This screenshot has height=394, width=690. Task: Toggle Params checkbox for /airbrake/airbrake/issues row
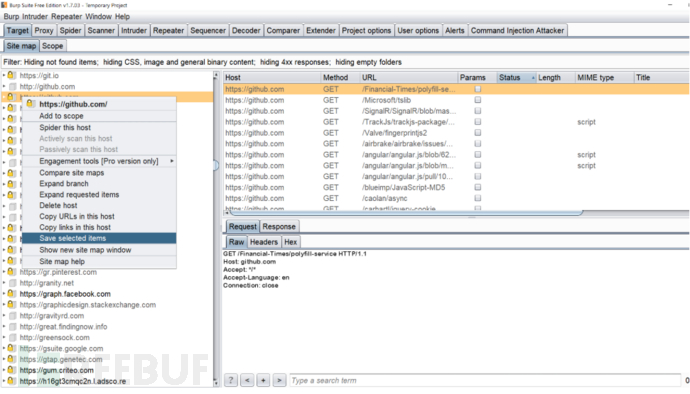click(477, 144)
